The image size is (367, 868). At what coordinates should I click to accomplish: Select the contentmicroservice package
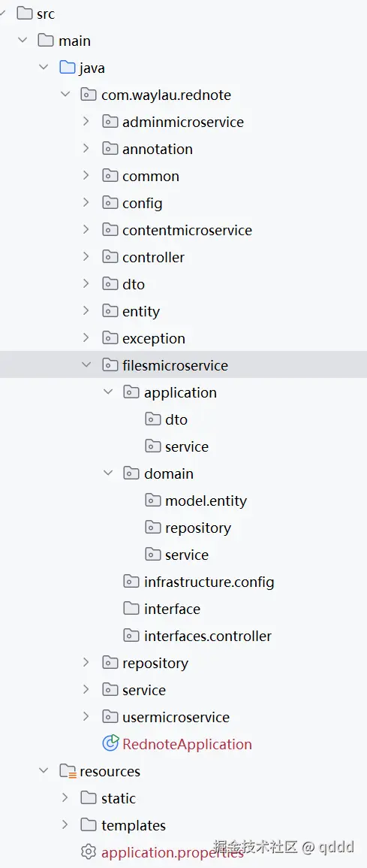click(187, 230)
